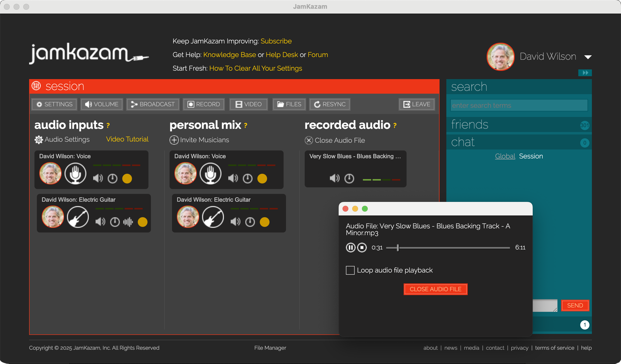Click the electric guitar instrument icon in personal mix

coord(213,217)
